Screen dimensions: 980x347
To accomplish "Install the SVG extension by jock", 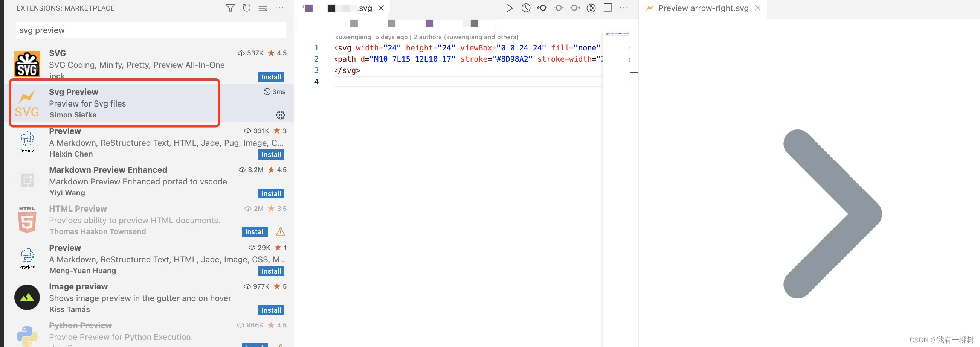I will 271,77.
